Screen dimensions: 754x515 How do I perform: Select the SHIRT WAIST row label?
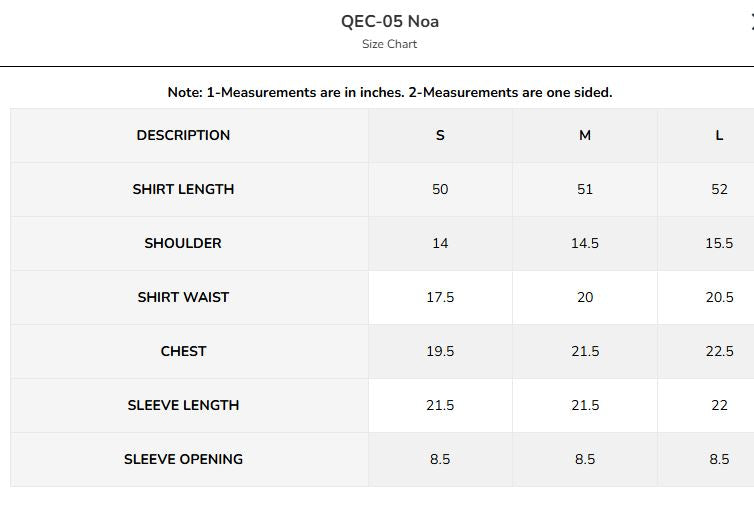pyautogui.click(x=183, y=297)
